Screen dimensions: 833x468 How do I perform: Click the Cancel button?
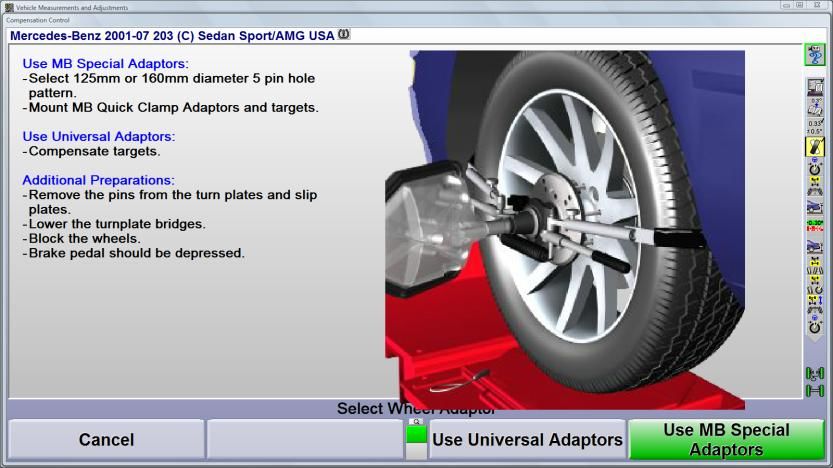click(x=106, y=439)
